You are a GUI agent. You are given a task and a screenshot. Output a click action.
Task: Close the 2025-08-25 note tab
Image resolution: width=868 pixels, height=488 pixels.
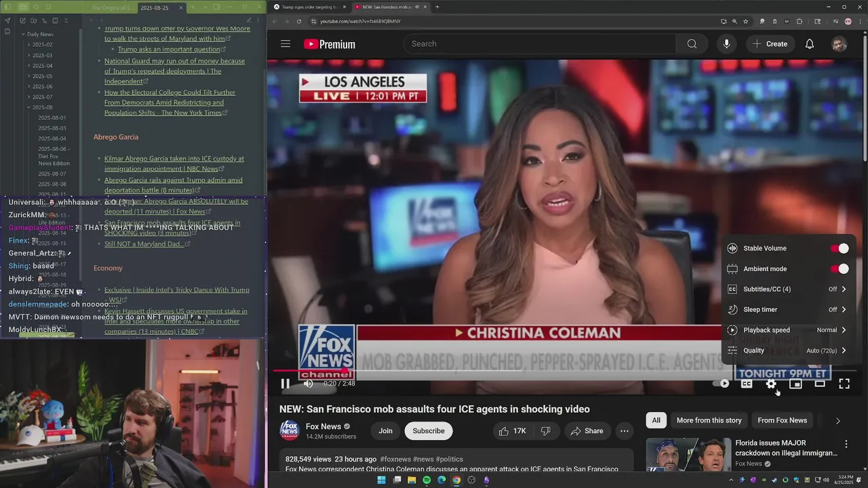(x=181, y=7)
